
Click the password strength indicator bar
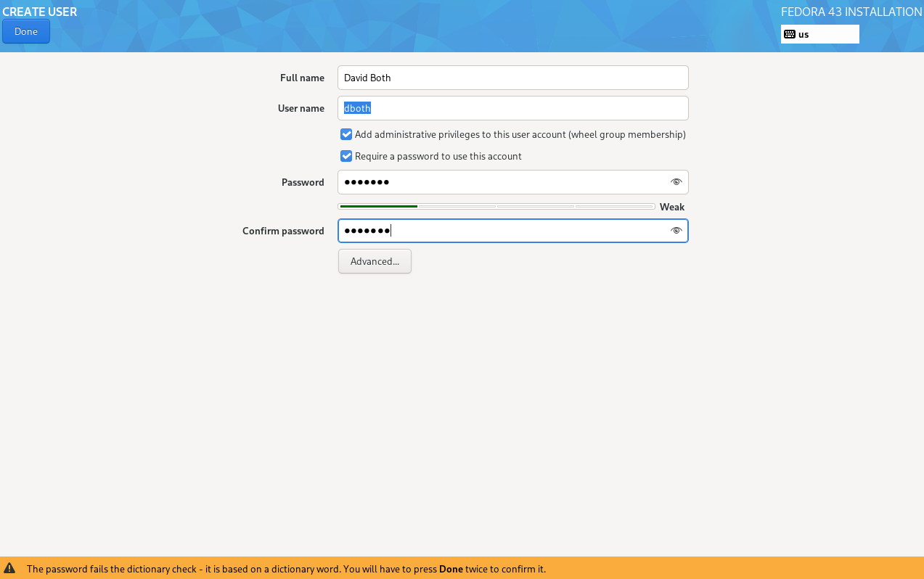(x=496, y=207)
